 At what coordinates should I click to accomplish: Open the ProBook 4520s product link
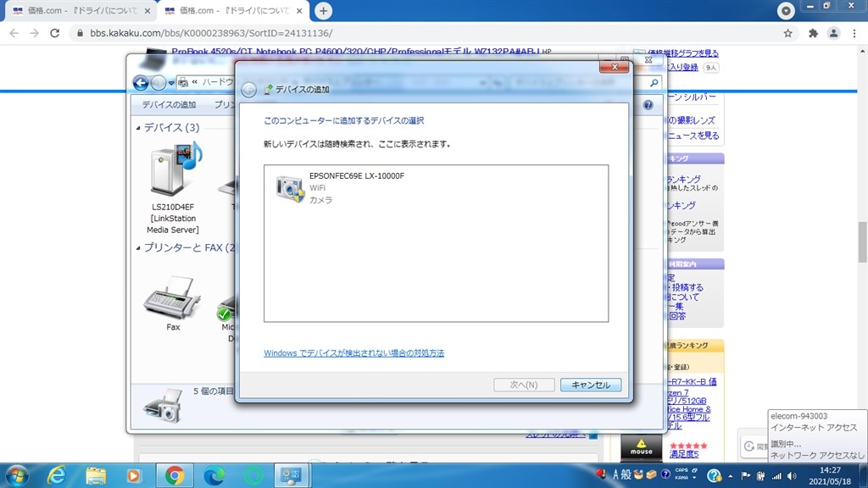pyautogui.click(x=355, y=52)
